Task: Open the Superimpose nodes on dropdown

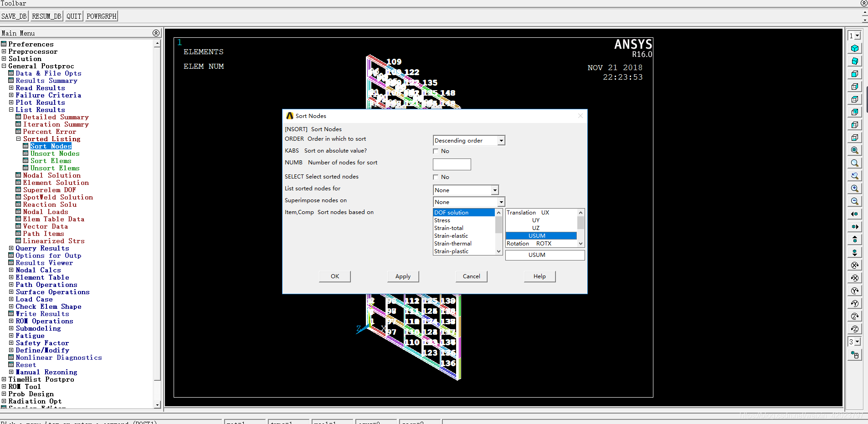Action: pos(501,202)
